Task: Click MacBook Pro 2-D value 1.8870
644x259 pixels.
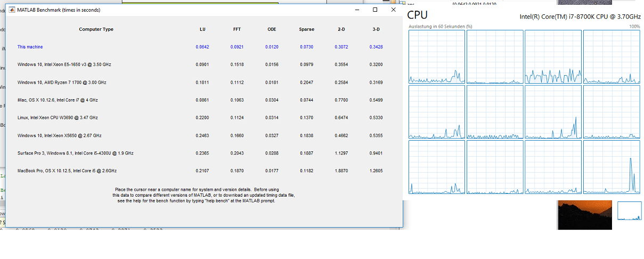Action: [341, 171]
